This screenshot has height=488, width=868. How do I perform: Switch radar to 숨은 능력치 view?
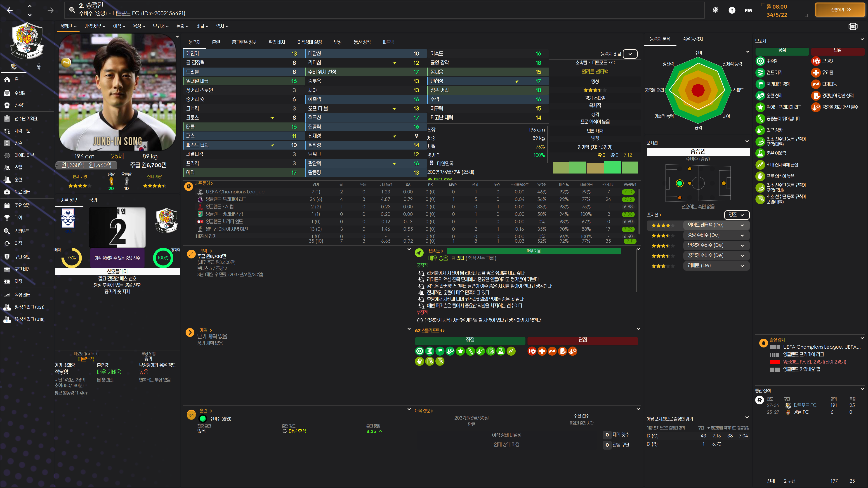(x=692, y=39)
